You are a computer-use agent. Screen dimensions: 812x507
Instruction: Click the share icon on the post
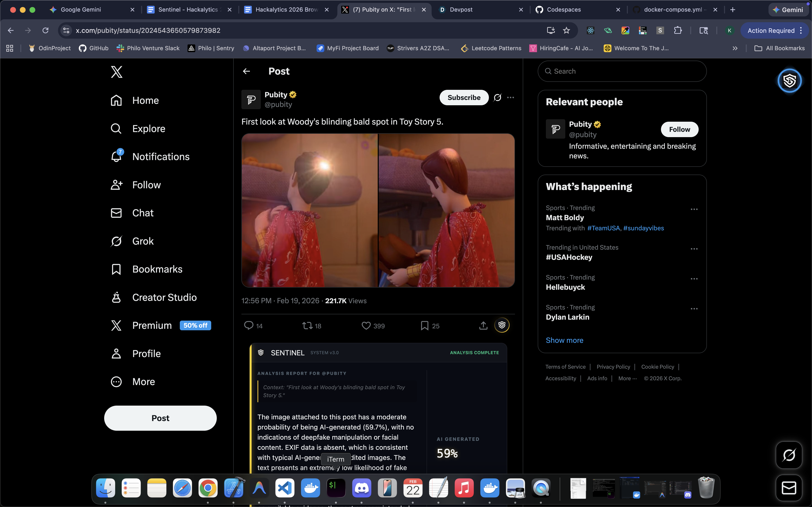coord(483,326)
